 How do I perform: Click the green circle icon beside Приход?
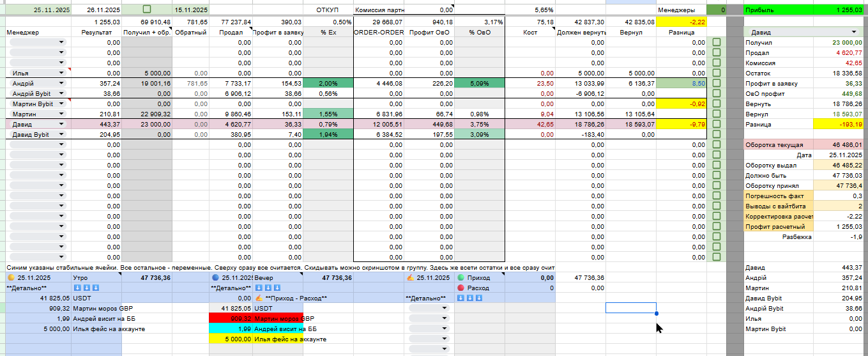(461, 278)
